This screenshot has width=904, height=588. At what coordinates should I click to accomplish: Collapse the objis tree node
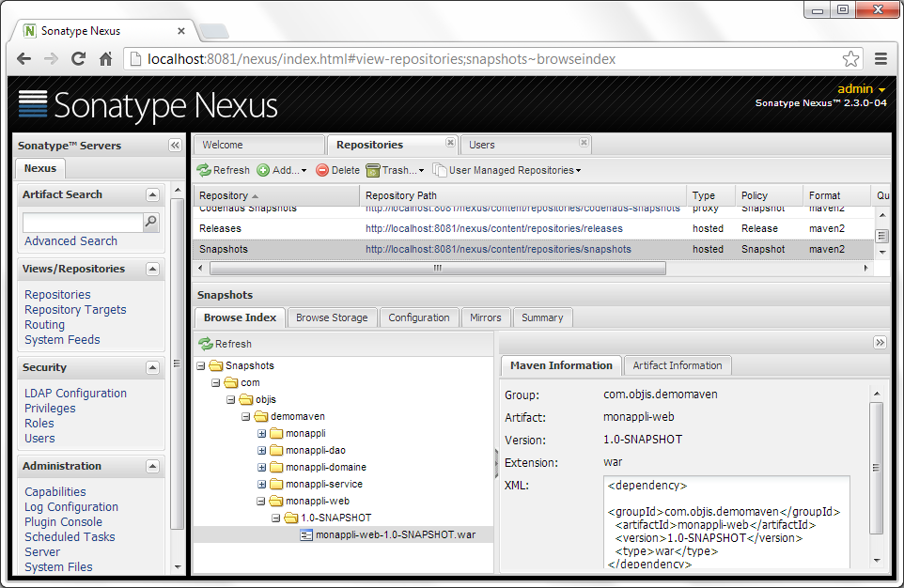point(230,399)
